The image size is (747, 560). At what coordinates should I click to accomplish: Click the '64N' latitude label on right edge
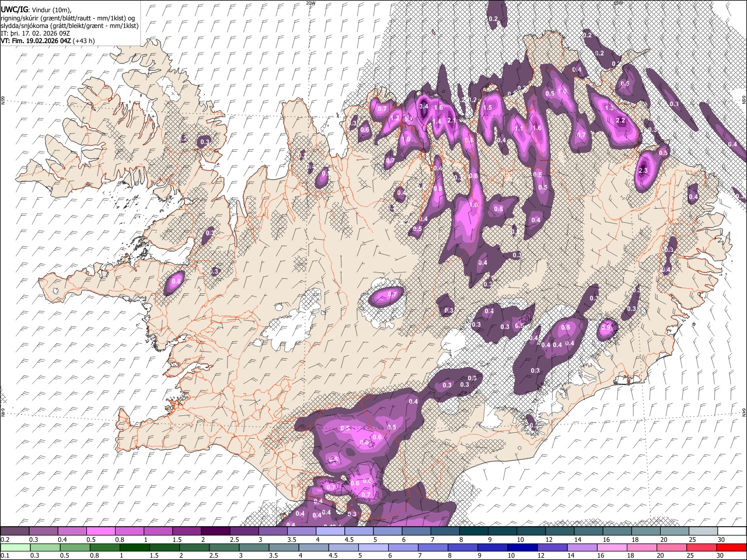(x=744, y=412)
